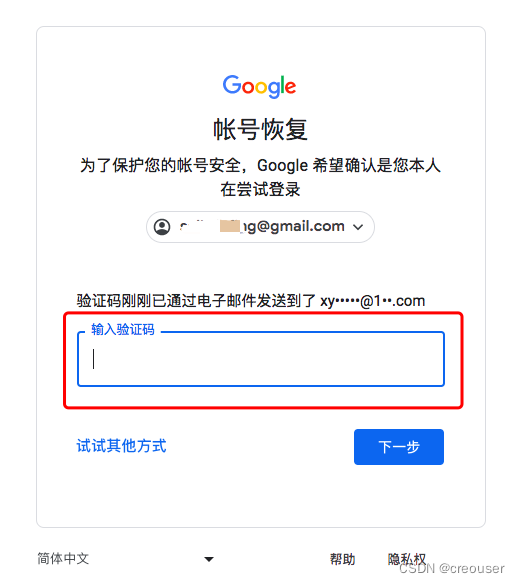Expand the account switcher chevron
This screenshot has width=520, height=583.
coord(358,227)
